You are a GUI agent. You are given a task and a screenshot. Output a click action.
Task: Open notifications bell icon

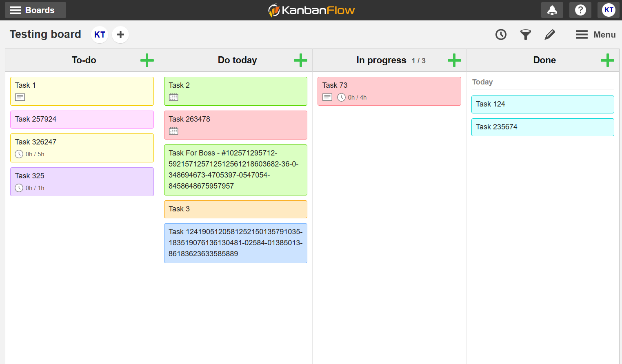(x=552, y=10)
